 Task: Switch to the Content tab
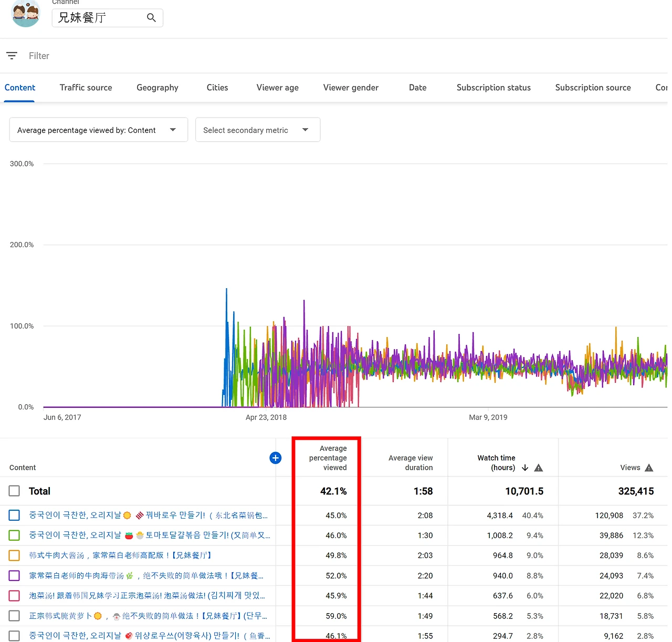pos(20,88)
